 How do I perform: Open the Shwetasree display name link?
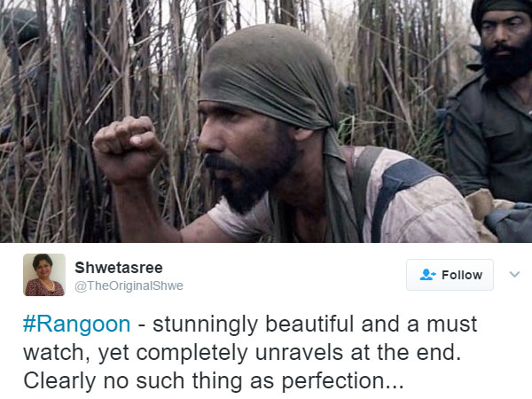point(119,268)
